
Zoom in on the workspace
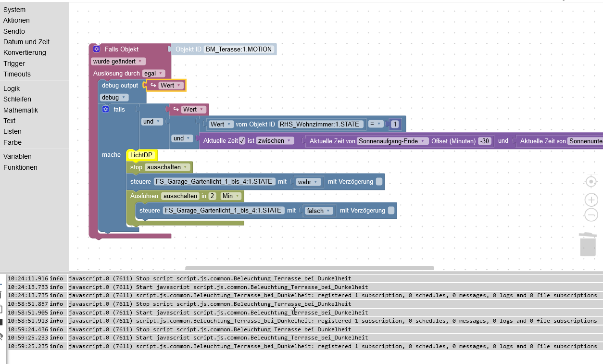(591, 200)
